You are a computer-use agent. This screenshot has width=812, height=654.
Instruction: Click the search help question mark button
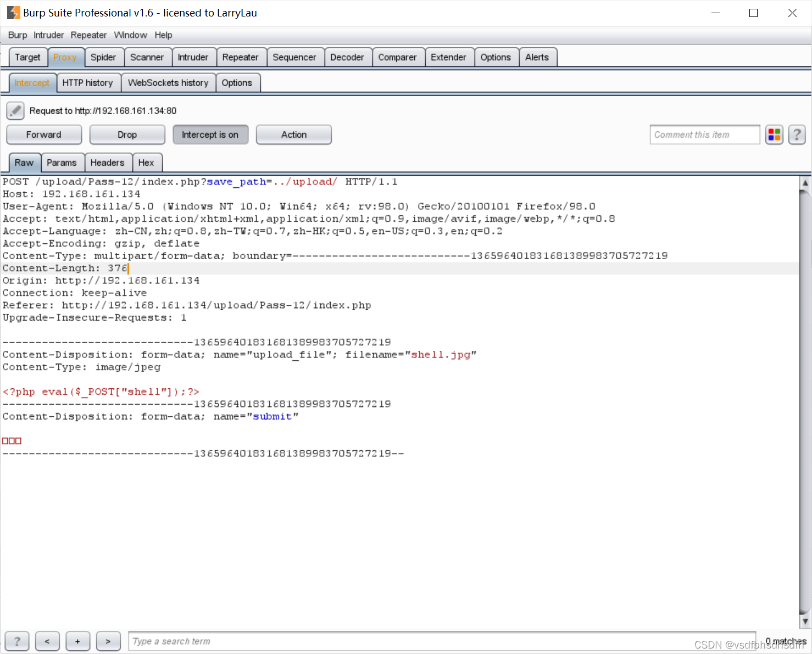(17, 641)
